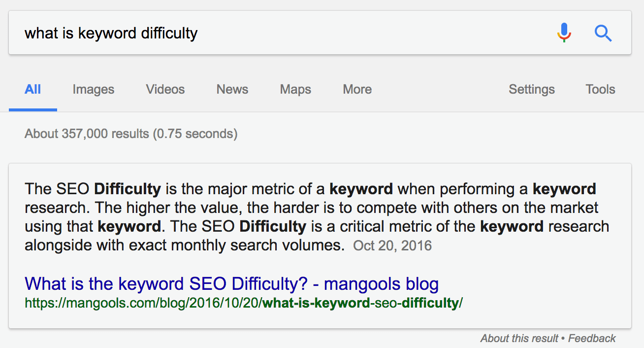Viewport: 644px width, 348px height.
Task: Click the opening words "The SEO Difficulty" in snippet
Action: point(93,189)
